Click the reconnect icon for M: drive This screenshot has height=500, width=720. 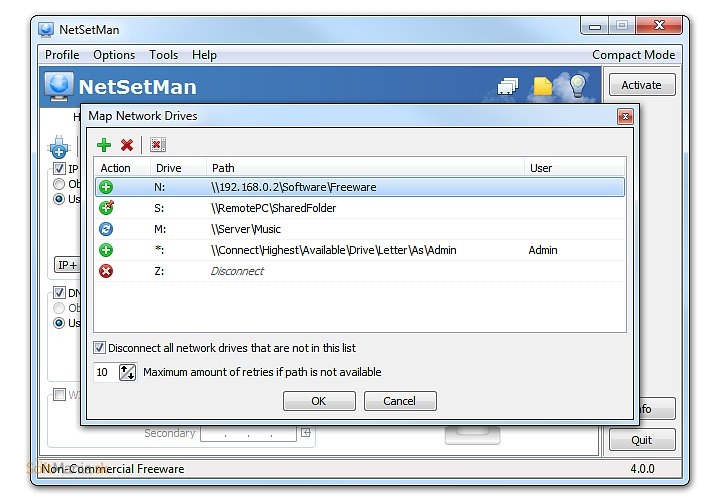106,229
